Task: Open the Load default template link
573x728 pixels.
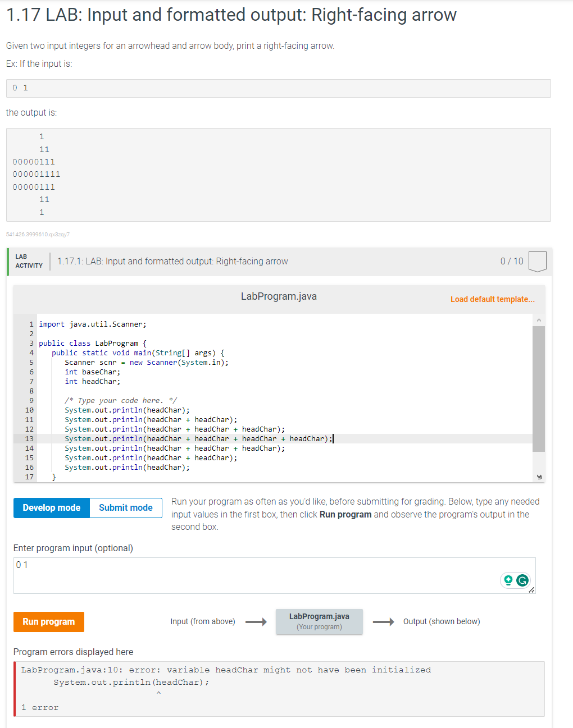Action: tap(492, 299)
